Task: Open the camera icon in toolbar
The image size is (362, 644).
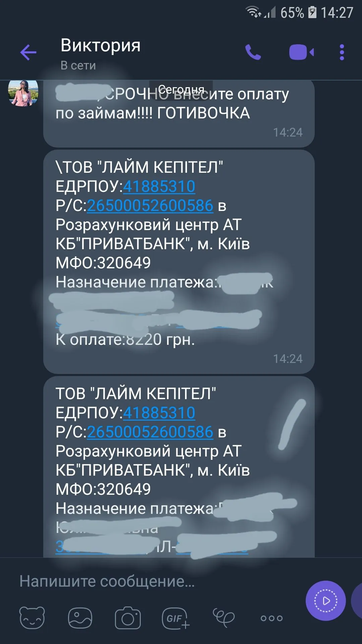Action: [128, 618]
